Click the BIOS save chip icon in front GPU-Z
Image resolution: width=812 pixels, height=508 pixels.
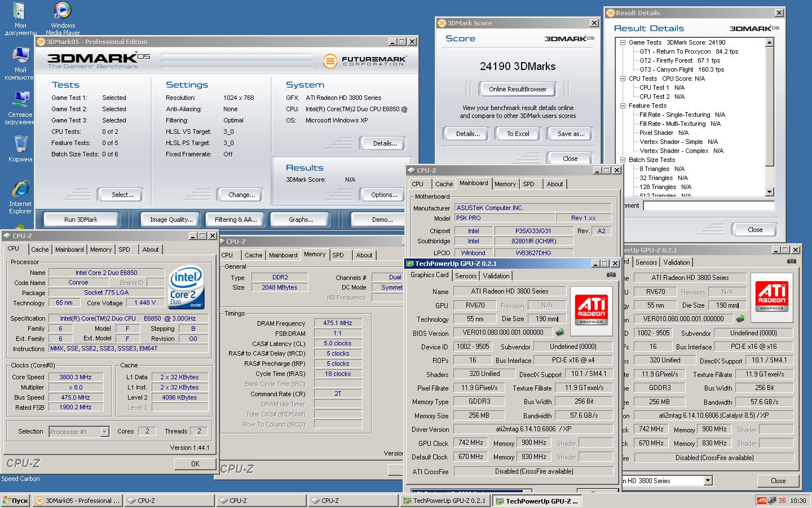[559, 333]
